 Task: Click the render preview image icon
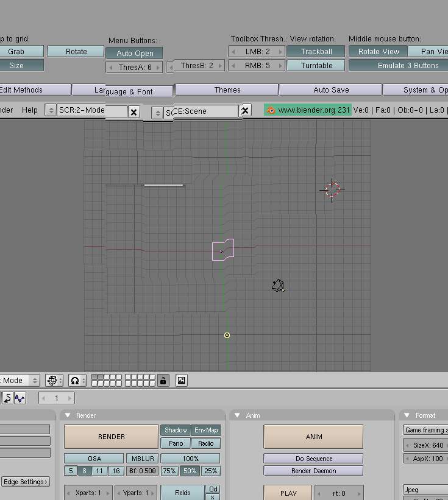(181, 381)
